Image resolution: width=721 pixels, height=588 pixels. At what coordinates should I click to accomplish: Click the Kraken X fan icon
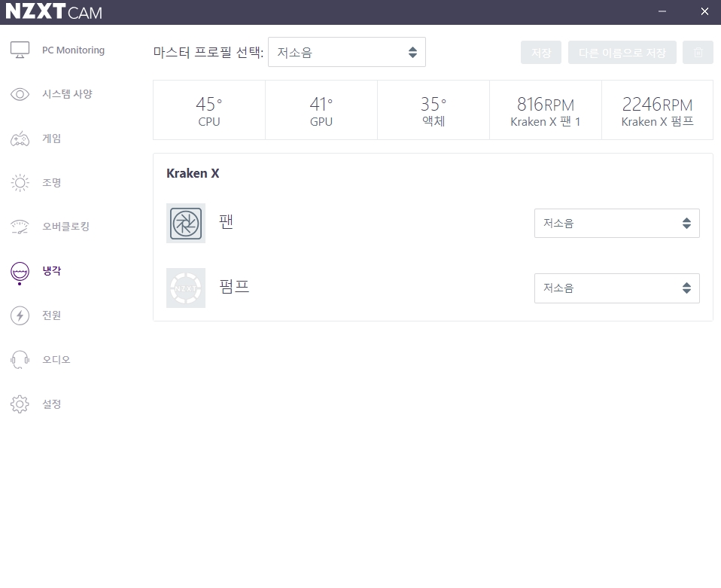[186, 223]
